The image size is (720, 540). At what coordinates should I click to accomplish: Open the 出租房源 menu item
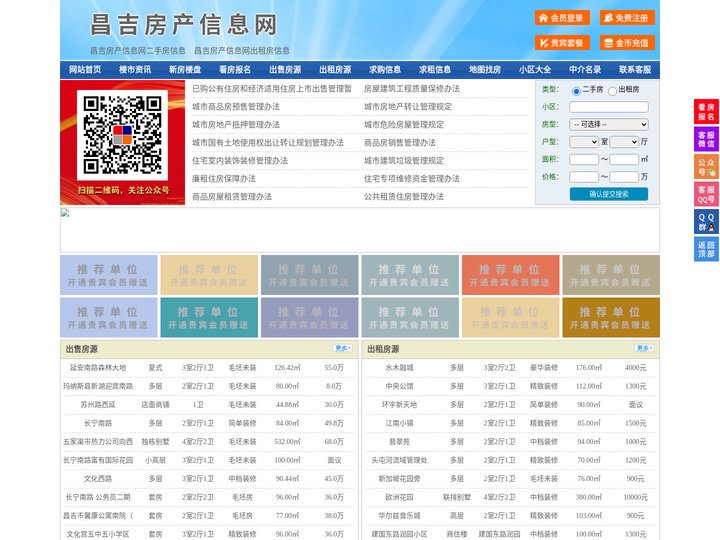tap(335, 70)
